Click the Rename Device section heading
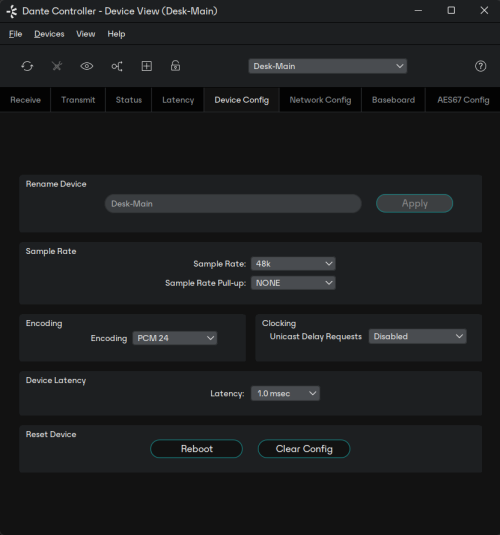Viewport: 500px width, 535px height. pyautogui.click(x=56, y=184)
